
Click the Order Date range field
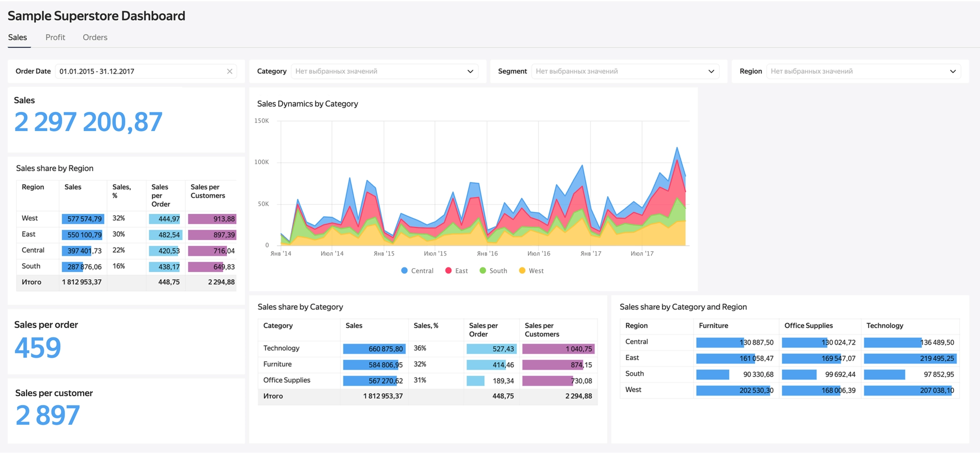pyautogui.click(x=146, y=71)
